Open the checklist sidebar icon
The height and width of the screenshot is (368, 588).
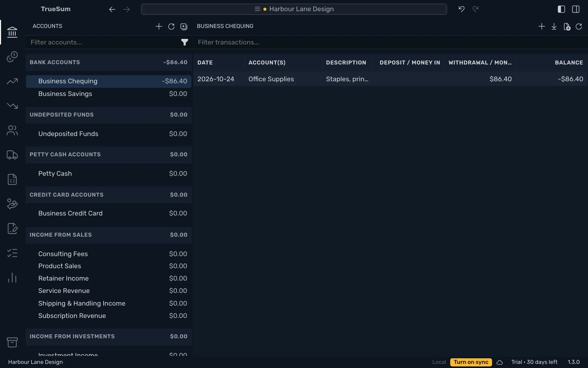(x=12, y=253)
